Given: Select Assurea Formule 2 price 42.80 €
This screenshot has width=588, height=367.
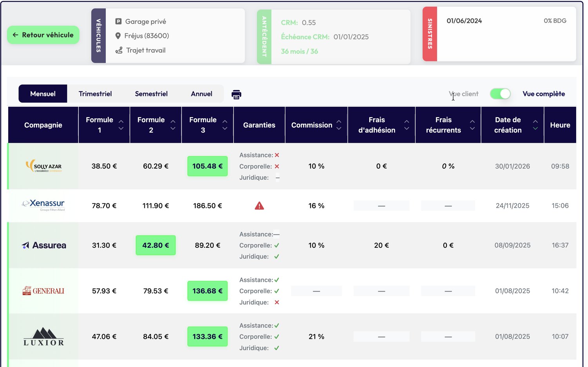Looking at the screenshot, I should coord(156,245).
